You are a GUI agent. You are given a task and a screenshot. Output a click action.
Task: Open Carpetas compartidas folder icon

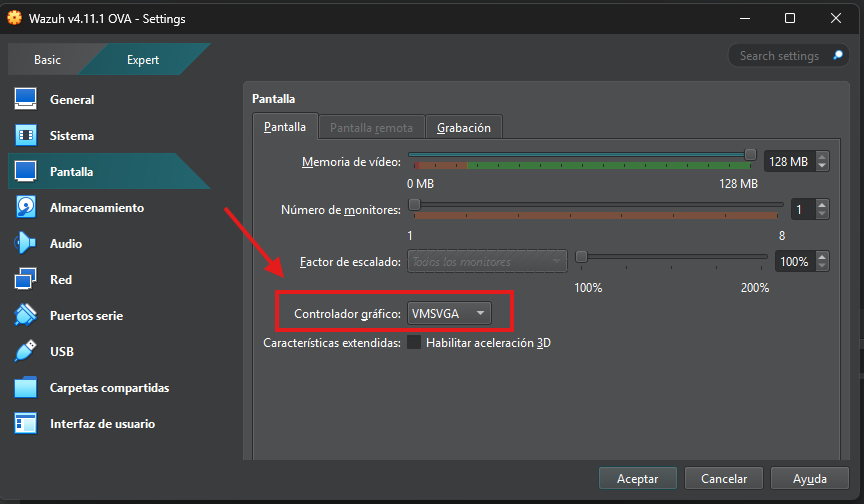tap(26, 388)
